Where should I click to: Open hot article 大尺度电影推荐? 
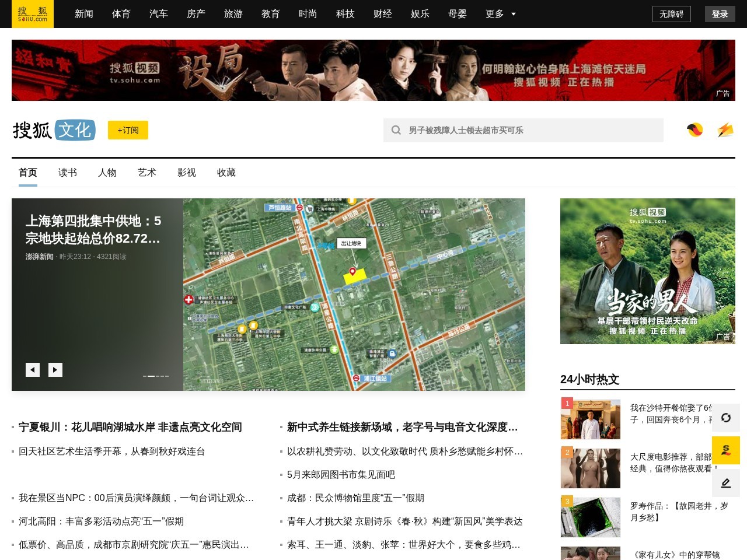click(x=671, y=463)
